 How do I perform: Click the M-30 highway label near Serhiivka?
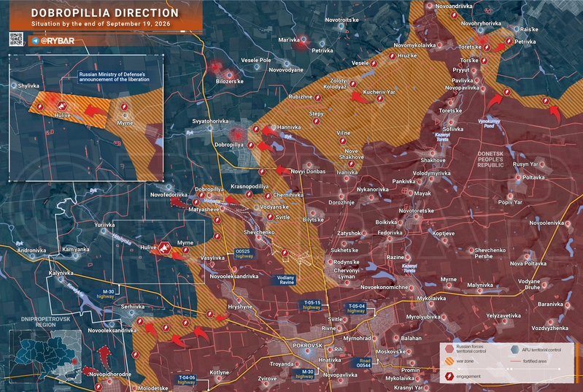[x=106, y=294]
